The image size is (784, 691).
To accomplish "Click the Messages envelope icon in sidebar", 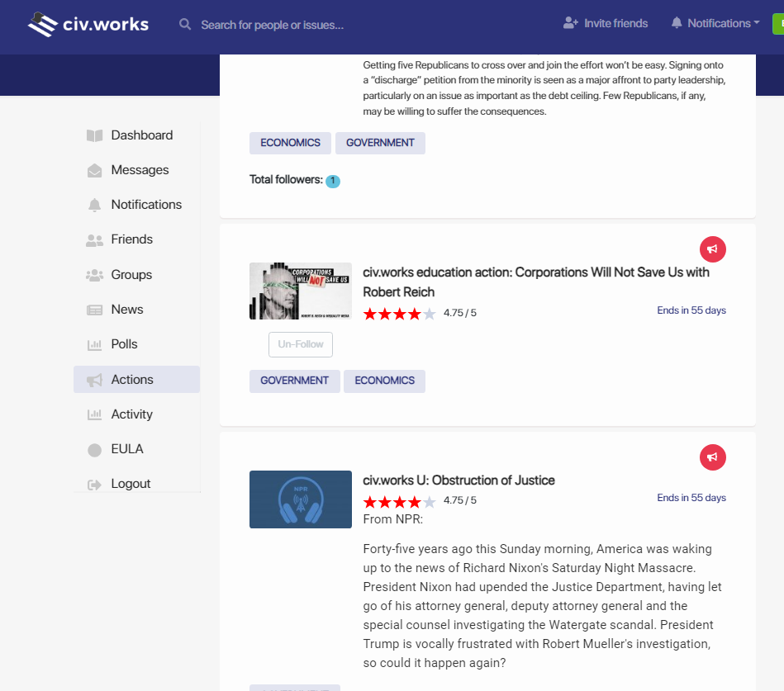I will point(95,171).
